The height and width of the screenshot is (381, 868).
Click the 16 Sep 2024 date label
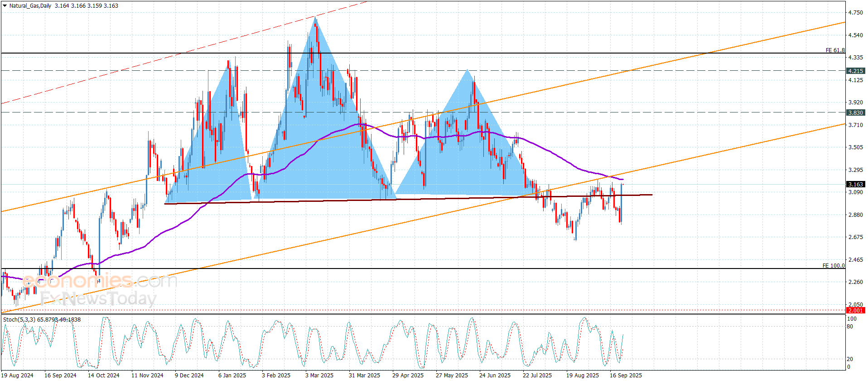click(60, 375)
